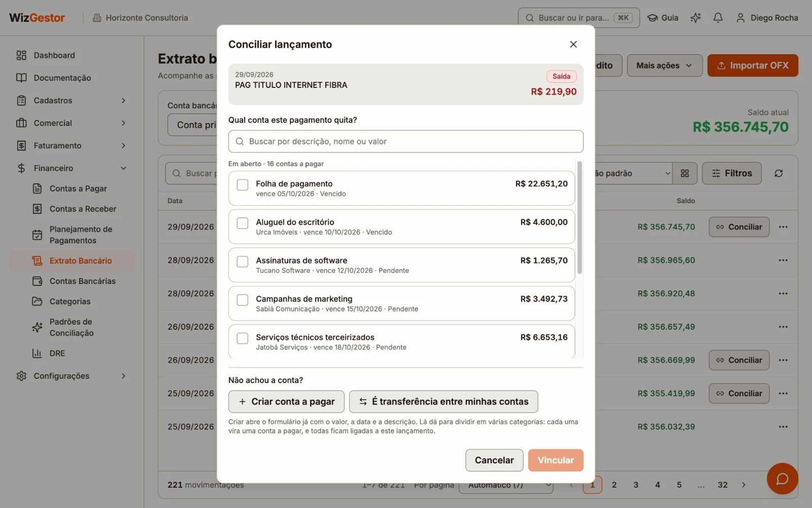Open row options for R$ 356.657,49 row
The image size is (812, 508).
(783, 327)
